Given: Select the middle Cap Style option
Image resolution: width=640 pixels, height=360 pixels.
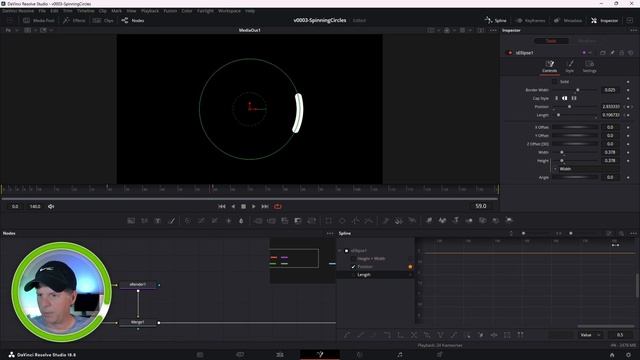Looking at the screenshot, I should tap(565, 98).
